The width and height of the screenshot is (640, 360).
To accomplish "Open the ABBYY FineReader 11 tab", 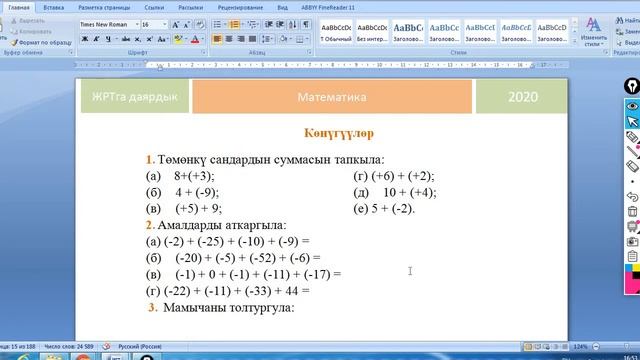I will (x=328, y=7).
